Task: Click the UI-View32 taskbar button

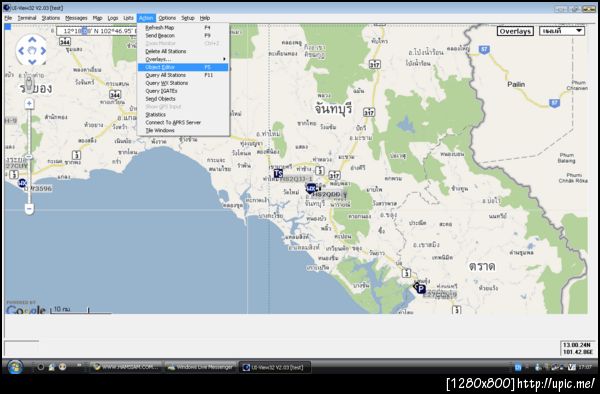Action: pyautogui.click(x=274, y=367)
